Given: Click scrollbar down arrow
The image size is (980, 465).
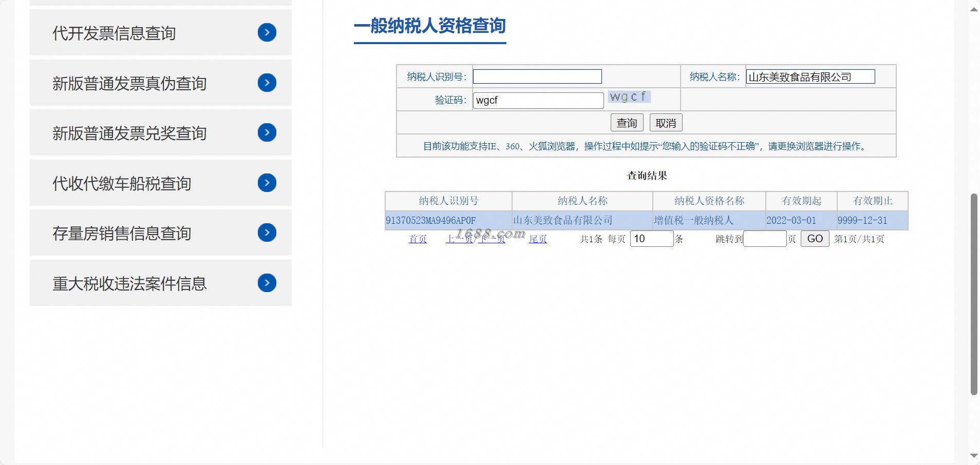Looking at the screenshot, I should pos(974,456).
